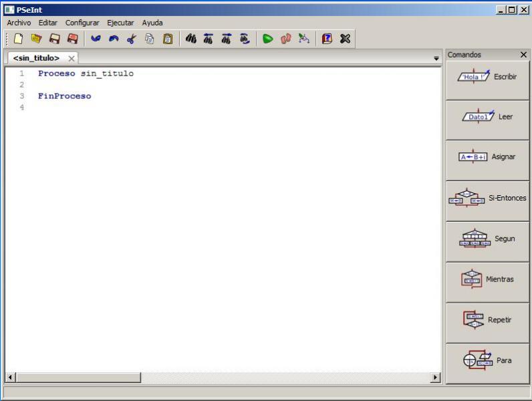
Task: Close the sin_titulo tab
Action: pos(72,58)
